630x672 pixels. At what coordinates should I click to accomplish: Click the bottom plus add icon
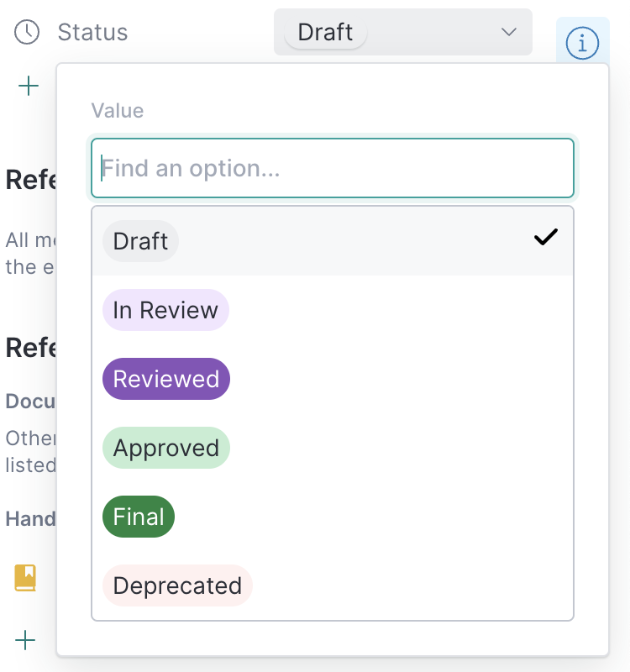[26, 640]
